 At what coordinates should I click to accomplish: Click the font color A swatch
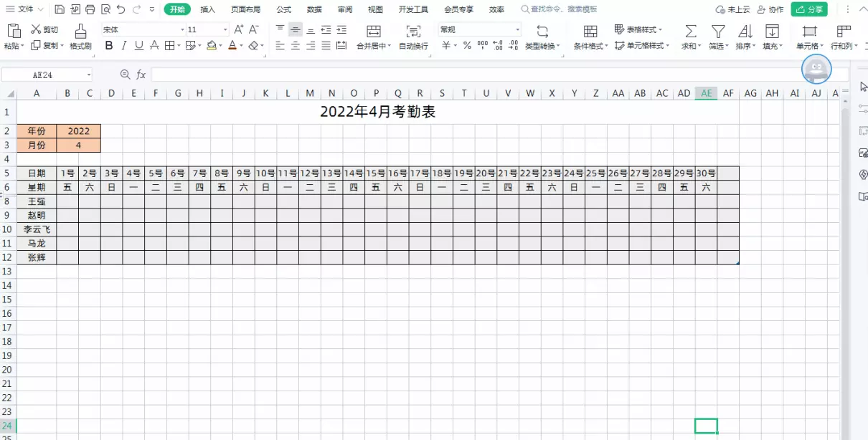point(232,45)
